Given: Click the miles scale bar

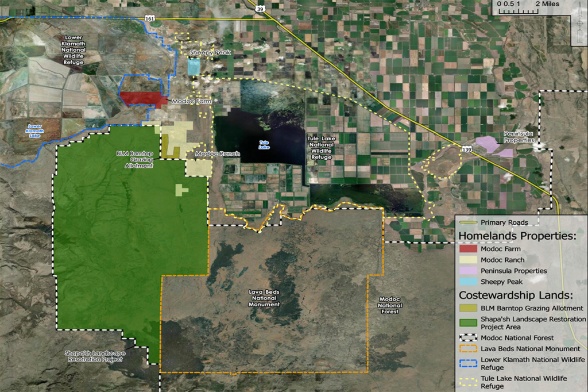Looking at the screenshot, I should pyautogui.click(x=519, y=11).
